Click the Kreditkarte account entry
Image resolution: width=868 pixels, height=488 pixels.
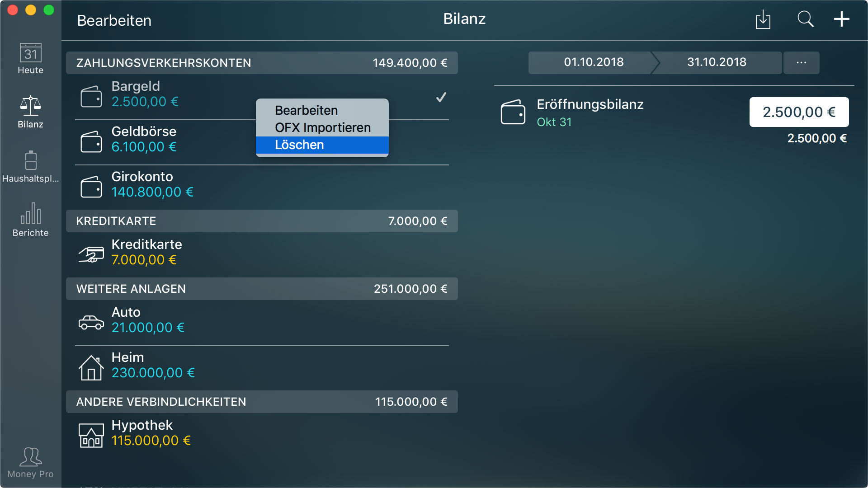(x=262, y=252)
